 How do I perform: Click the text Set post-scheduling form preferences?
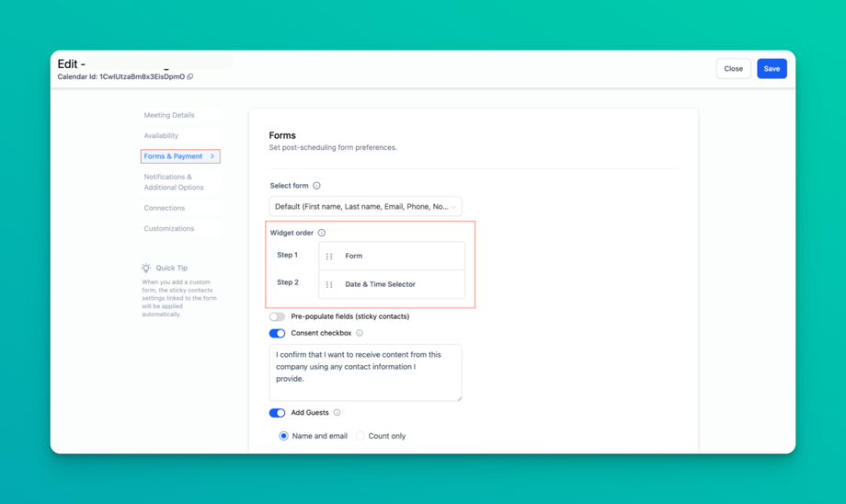pyautogui.click(x=333, y=147)
